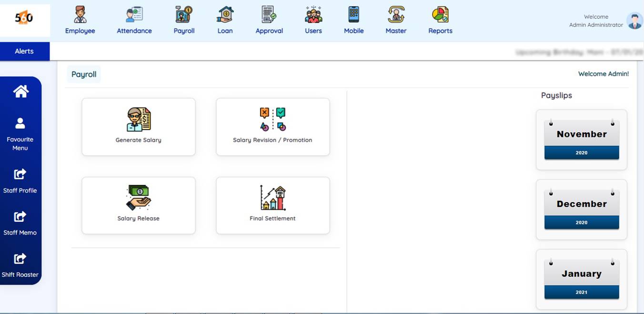Select the Payroll icon in top navigation
The width and height of the screenshot is (644, 314).
coord(184,15)
